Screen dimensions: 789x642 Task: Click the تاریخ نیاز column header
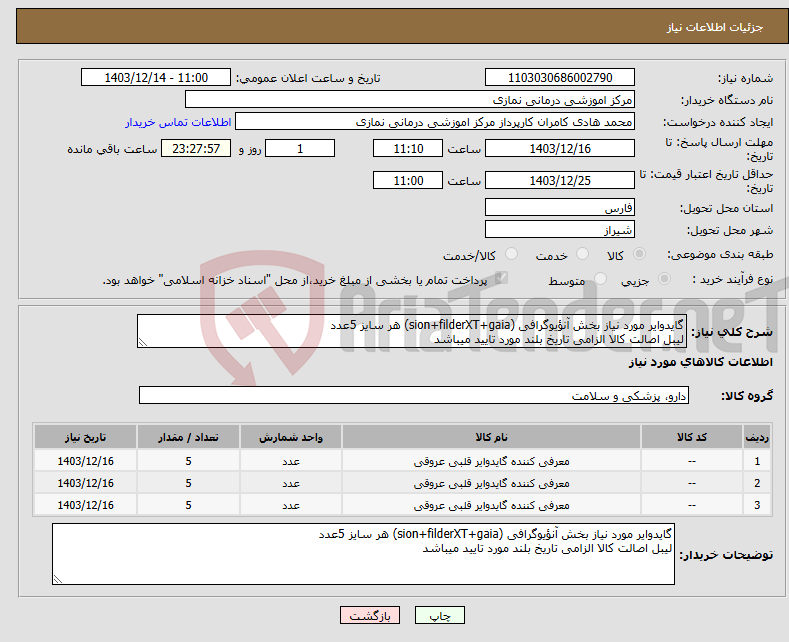pos(86,437)
